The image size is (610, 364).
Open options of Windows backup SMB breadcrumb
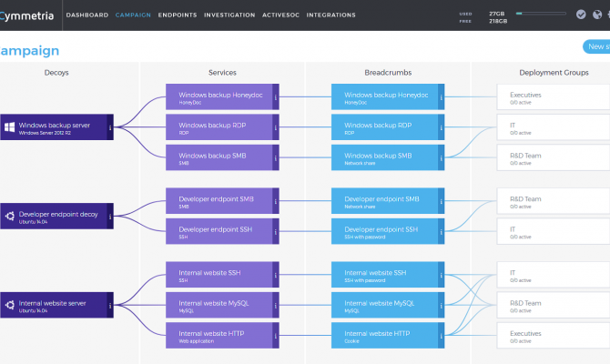[442, 157]
